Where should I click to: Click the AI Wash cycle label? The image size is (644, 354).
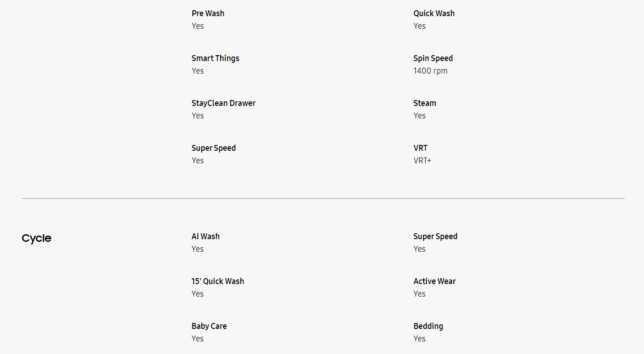[205, 236]
